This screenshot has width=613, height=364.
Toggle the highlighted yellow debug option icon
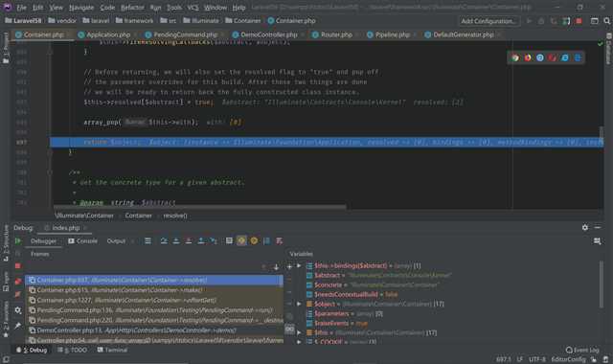tap(241, 240)
